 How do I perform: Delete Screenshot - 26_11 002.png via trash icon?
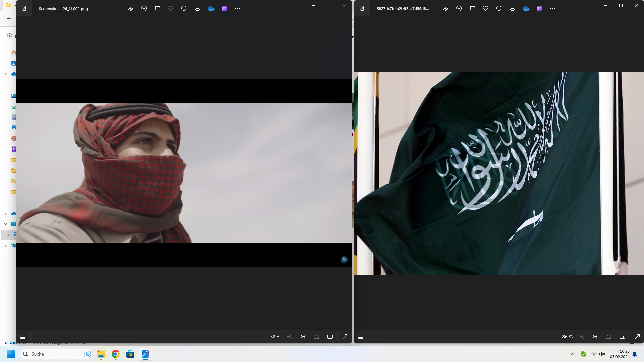point(157,8)
